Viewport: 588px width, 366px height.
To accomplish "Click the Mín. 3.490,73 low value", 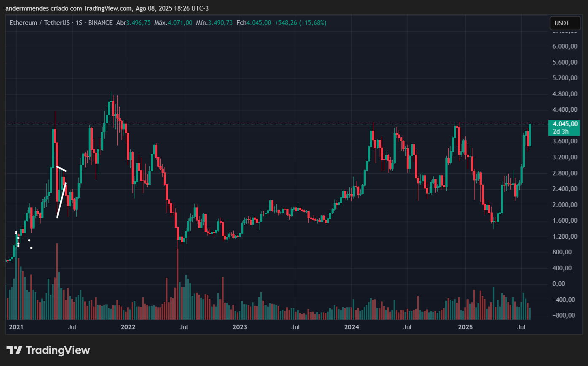I will coord(214,23).
